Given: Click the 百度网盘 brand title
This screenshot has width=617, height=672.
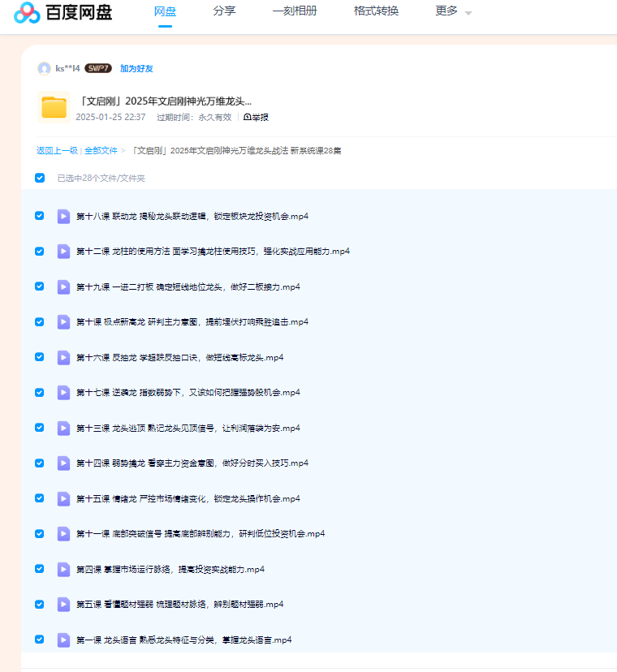Looking at the screenshot, I should click(79, 12).
